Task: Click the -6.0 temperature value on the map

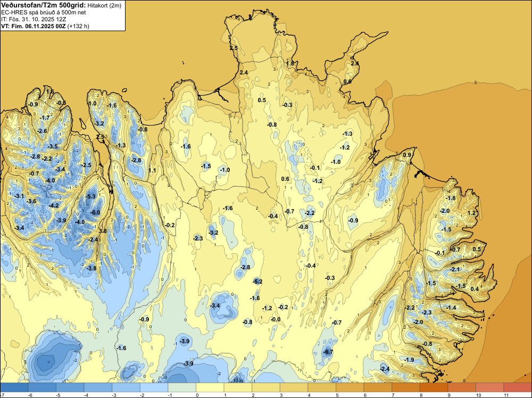Action: [x=96, y=213]
